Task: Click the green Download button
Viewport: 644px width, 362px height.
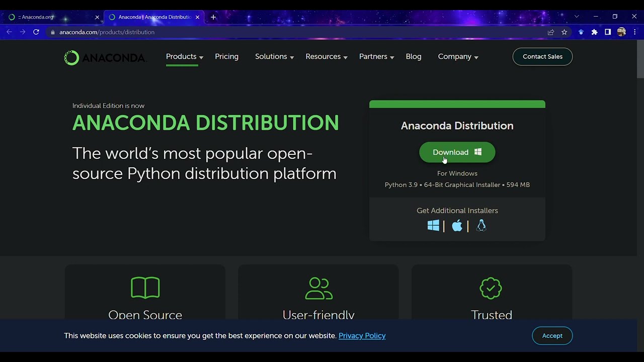Action: (457, 152)
